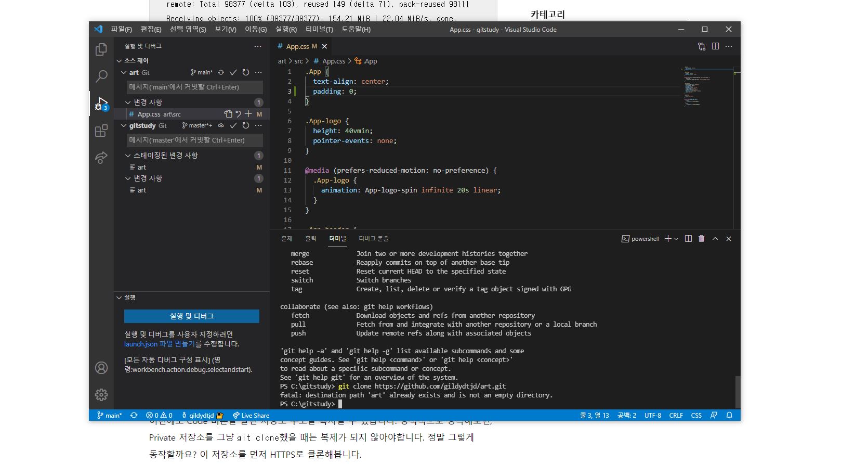Open file icon on App.css row
The image size is (868, 464).
228,114
